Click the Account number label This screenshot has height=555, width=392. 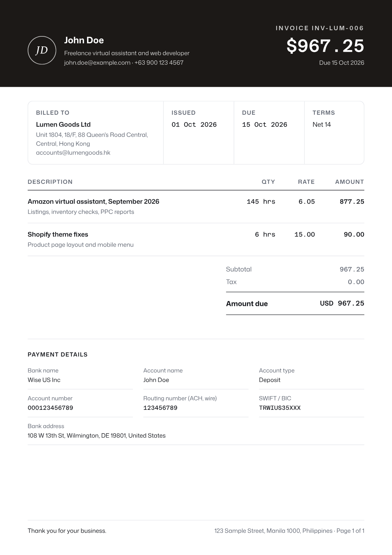point(50,398)
